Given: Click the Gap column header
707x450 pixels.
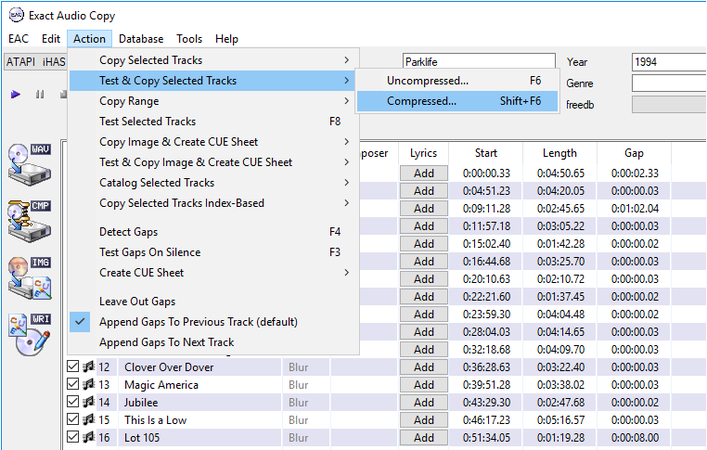Looking at the screenshot, I should (634, 153).
